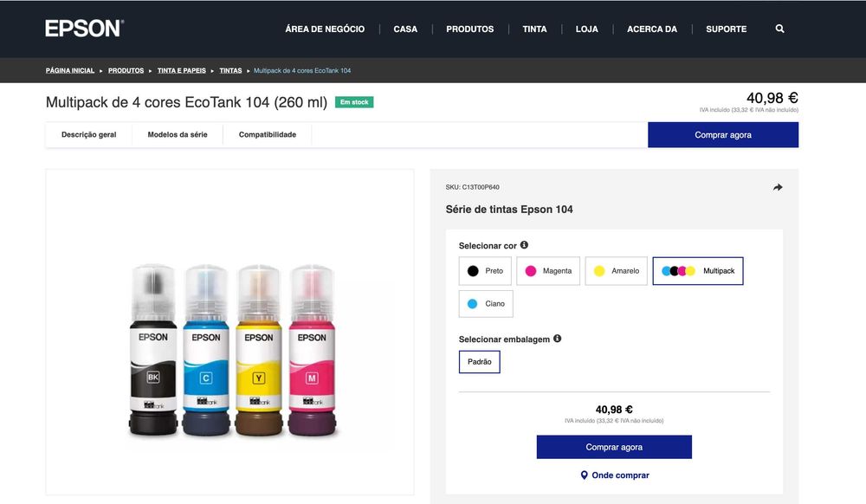Select the Preto color option

[485, 270]
